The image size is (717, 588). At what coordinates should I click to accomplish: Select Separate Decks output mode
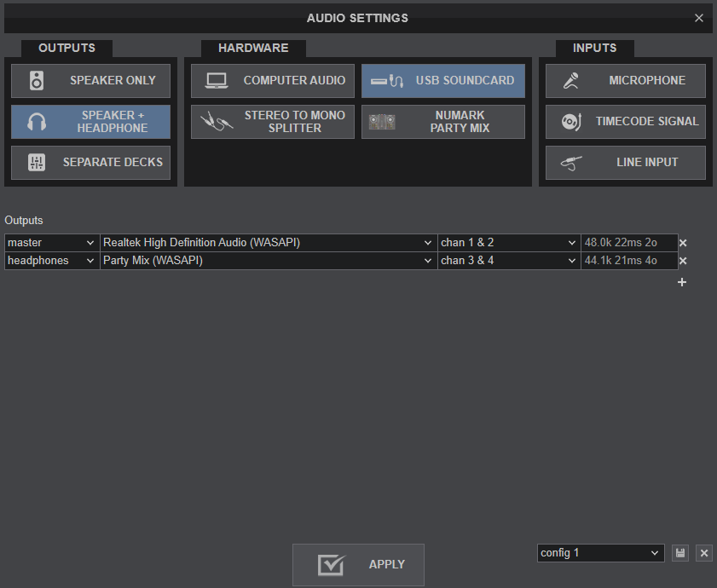click(x=90, y=162)
